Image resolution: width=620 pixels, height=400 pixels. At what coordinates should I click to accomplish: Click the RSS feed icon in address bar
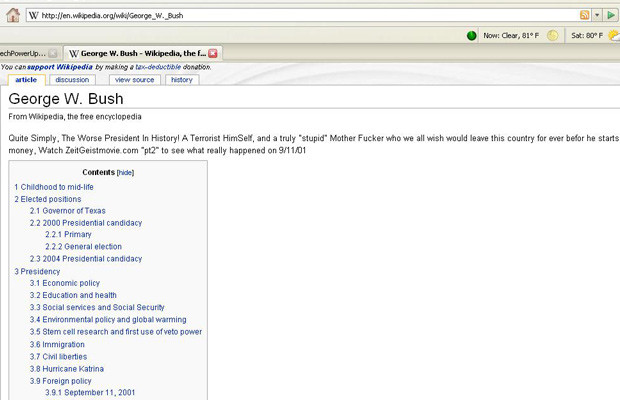click(584, 15)
